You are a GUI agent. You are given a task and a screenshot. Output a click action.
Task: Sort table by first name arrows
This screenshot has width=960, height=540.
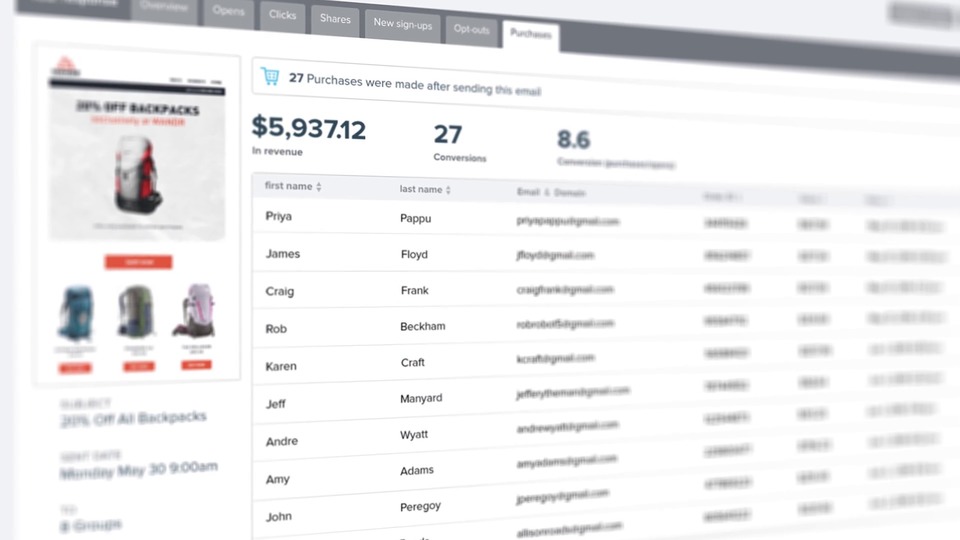[x=318, y=187]
